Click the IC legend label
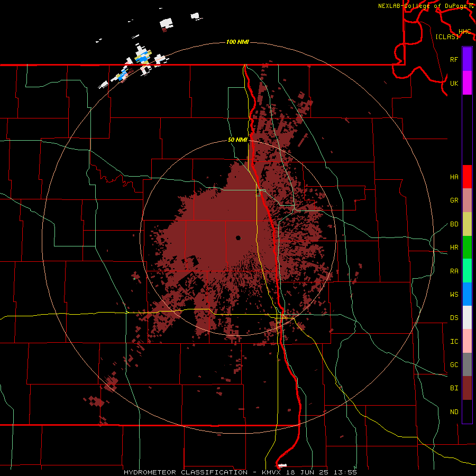 click(454, 341)
